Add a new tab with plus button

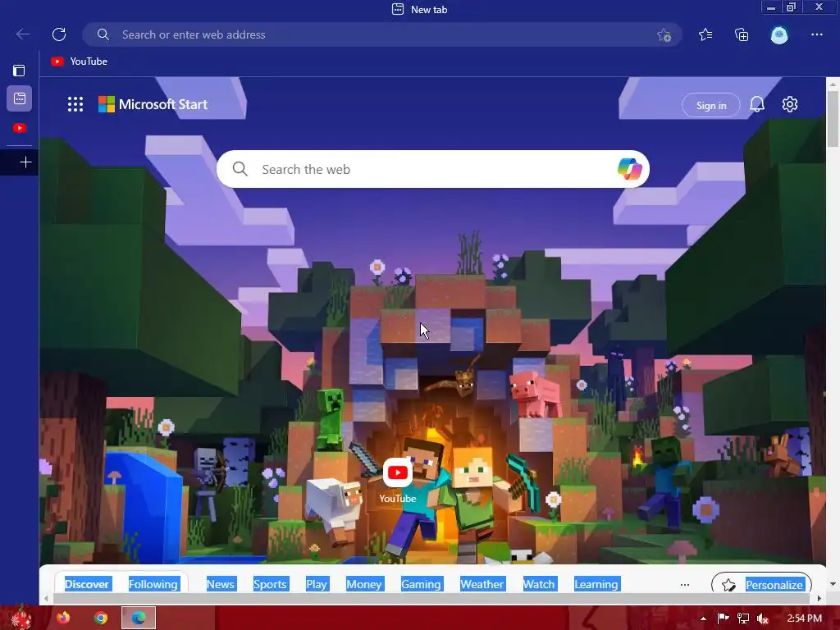click(x=25, y=162)
